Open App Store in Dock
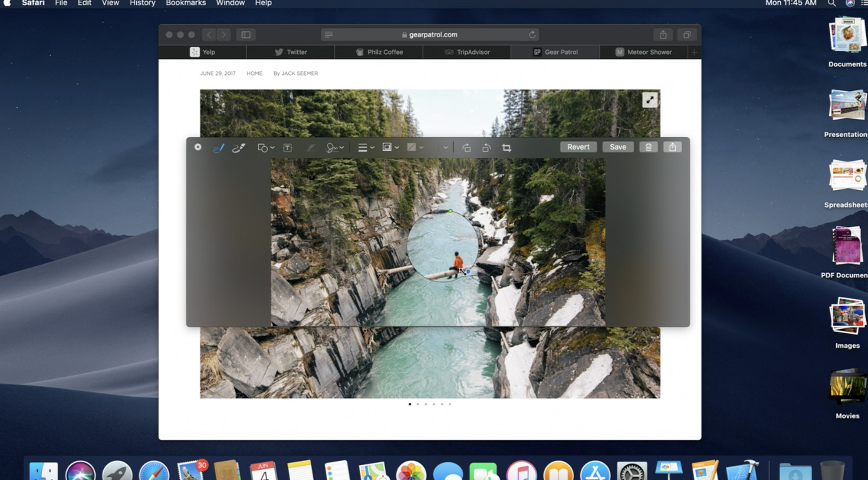 tap(595, 471)
